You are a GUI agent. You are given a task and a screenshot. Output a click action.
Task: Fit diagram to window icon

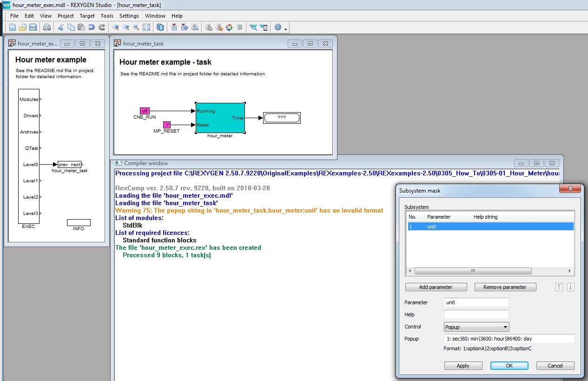click(x=146, y=27)
